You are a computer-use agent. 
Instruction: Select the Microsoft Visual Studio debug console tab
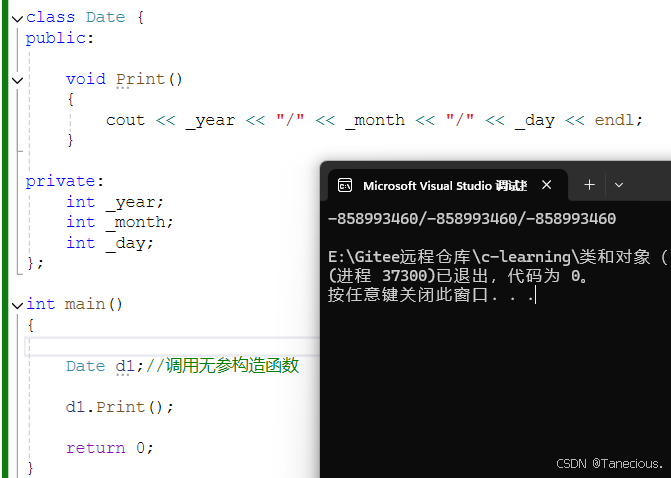pyautogui.click(x=448, y=185)
